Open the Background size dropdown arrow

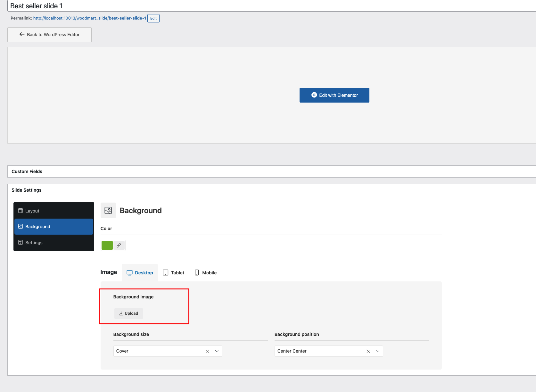217,351
